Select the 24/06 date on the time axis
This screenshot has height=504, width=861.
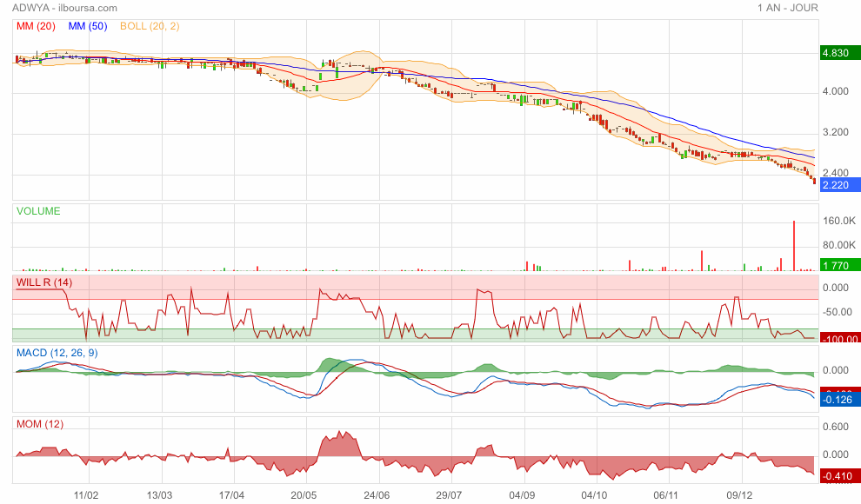coord(377,495)
